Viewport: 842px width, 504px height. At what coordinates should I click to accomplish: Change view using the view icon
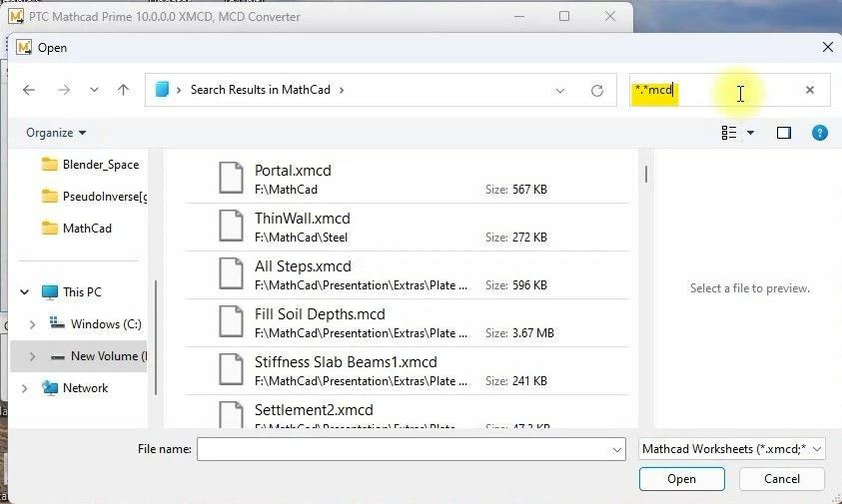(729, 133)
